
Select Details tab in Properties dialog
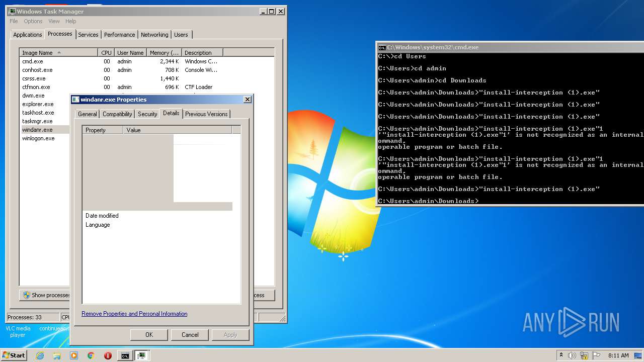[x=171, y=113]
